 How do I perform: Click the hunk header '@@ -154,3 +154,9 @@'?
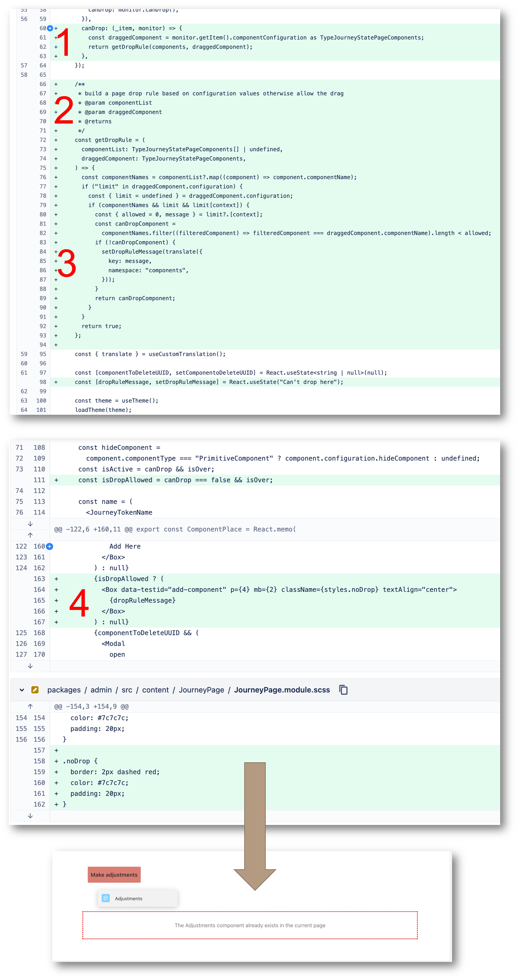pos(91,707)
